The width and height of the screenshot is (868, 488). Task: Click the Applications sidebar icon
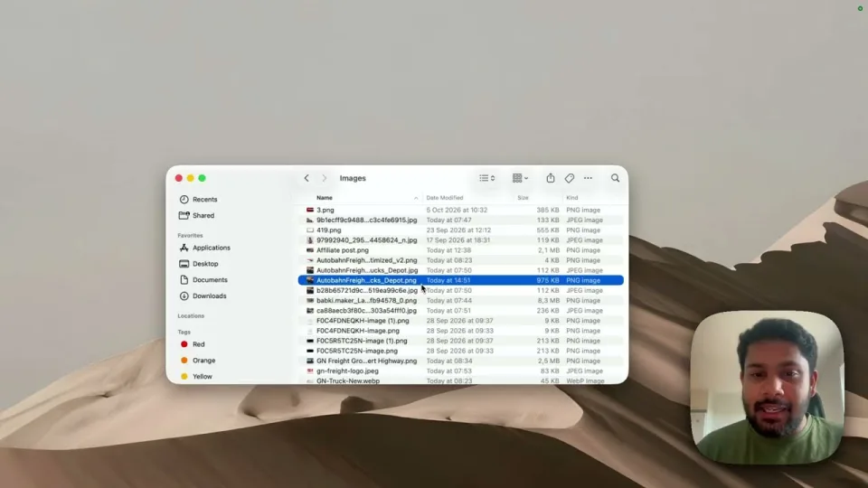184,248
